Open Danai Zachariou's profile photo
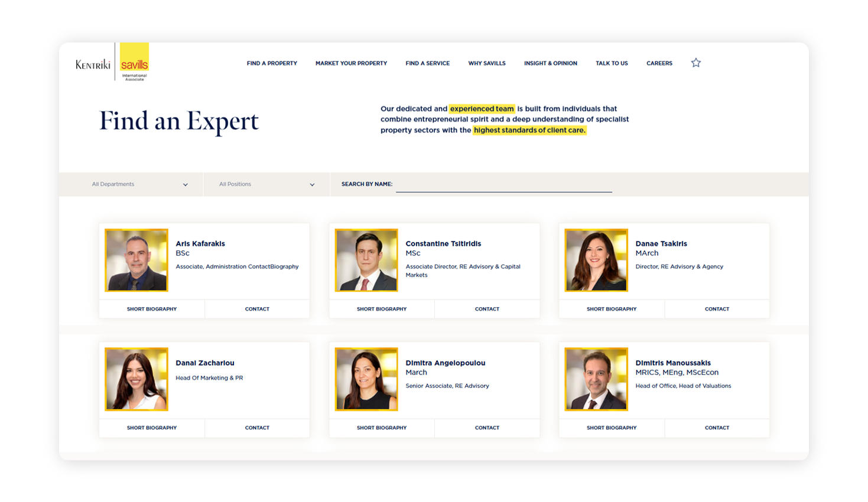The image size is (868, 502). click(x=135, y=379)
